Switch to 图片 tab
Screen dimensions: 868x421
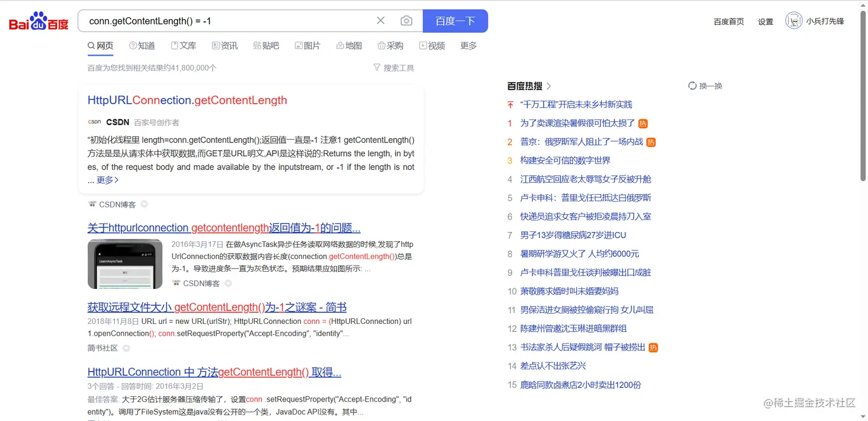tap(308, 46)
